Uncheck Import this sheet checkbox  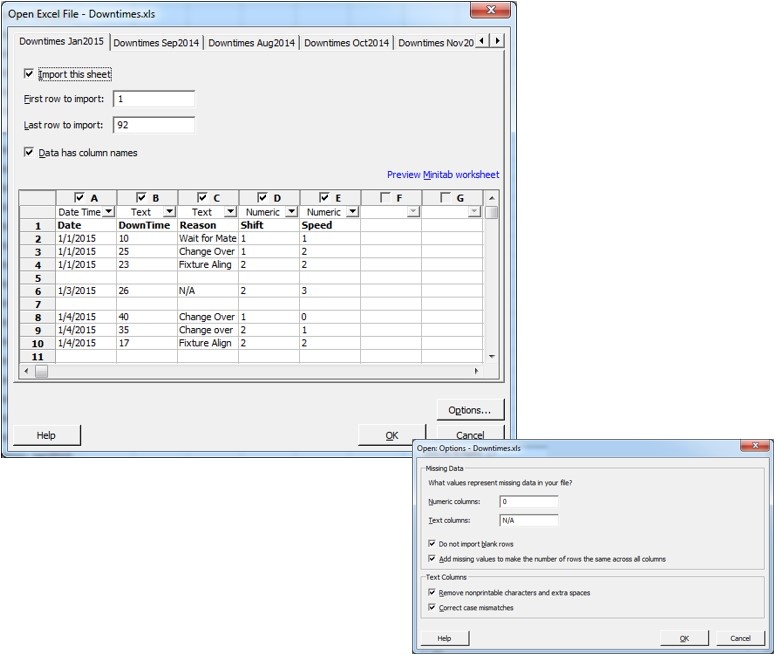[x=29, y=74]
